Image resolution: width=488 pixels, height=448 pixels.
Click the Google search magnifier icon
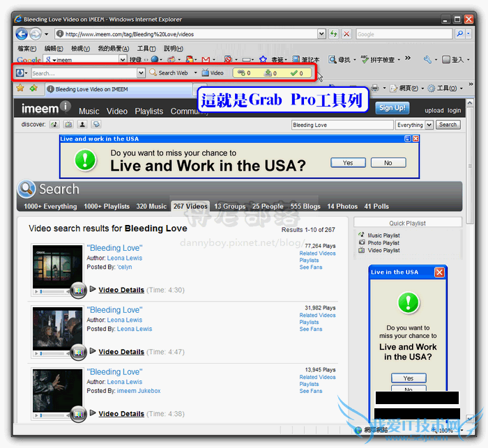(x=459, y=34)
